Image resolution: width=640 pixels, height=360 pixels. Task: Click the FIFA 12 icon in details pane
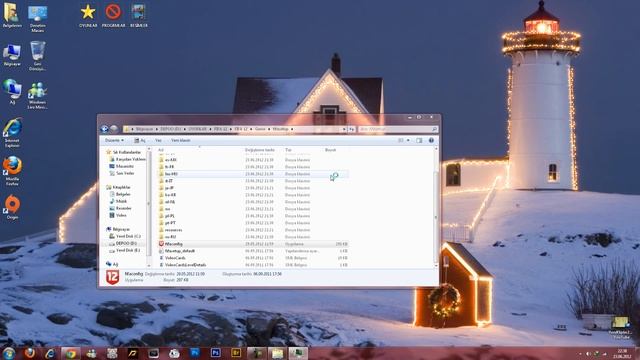click(113, 277)
